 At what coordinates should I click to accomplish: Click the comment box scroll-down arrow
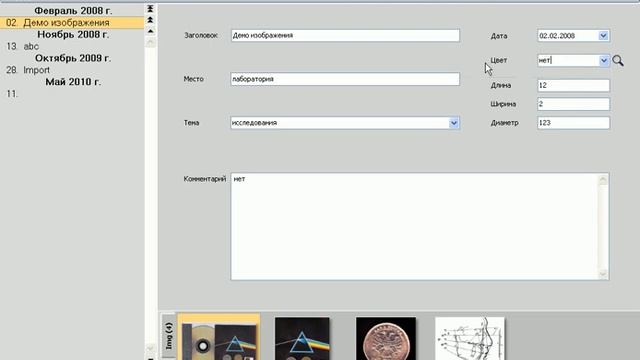(603, 274)
